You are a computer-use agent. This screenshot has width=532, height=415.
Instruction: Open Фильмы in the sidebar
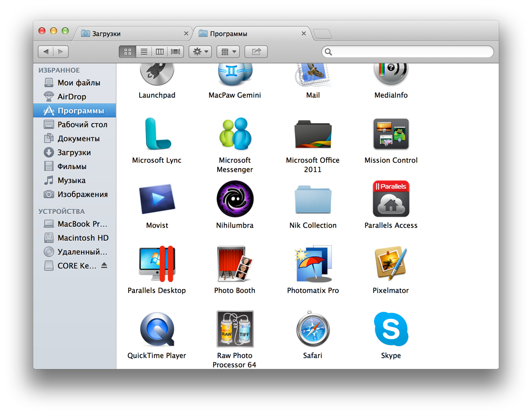tap(74, 167)
